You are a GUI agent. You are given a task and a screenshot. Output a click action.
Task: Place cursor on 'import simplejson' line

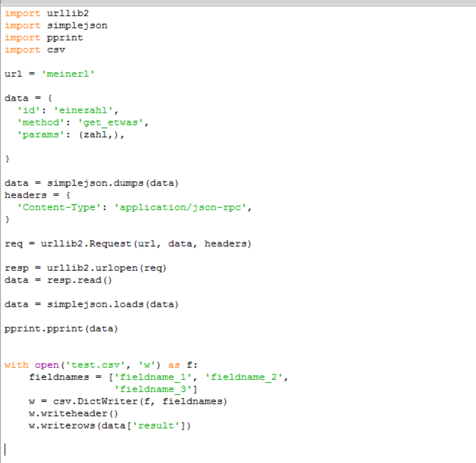(x=56, y=25)
